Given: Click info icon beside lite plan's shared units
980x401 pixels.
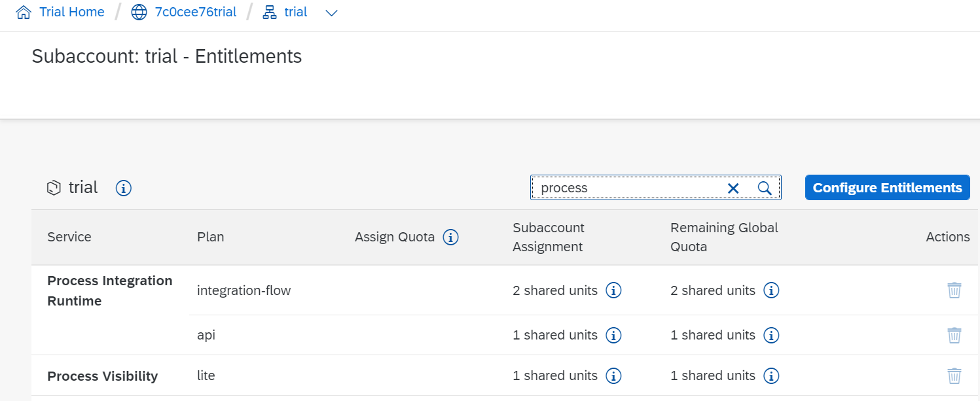Looking at the screenshot, I should 613,375.
